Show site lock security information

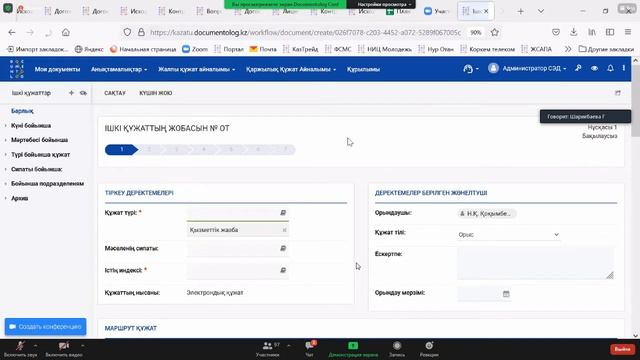coord(141,32)
